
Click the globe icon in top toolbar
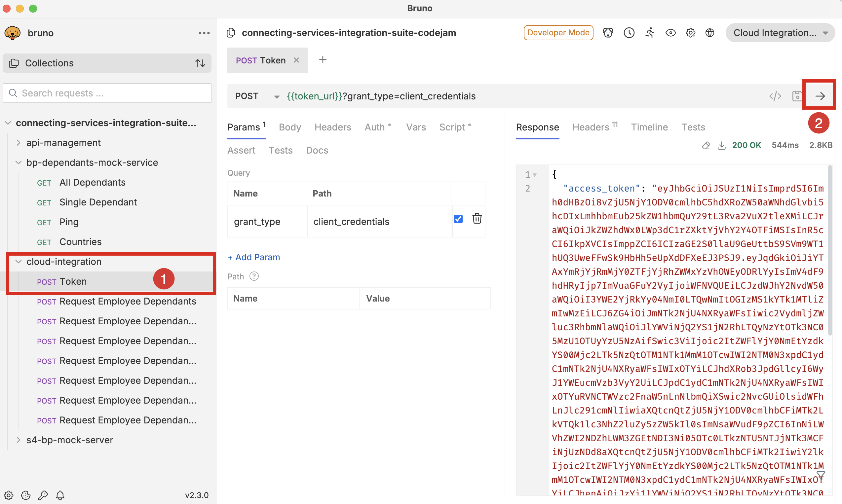(709, 33)
